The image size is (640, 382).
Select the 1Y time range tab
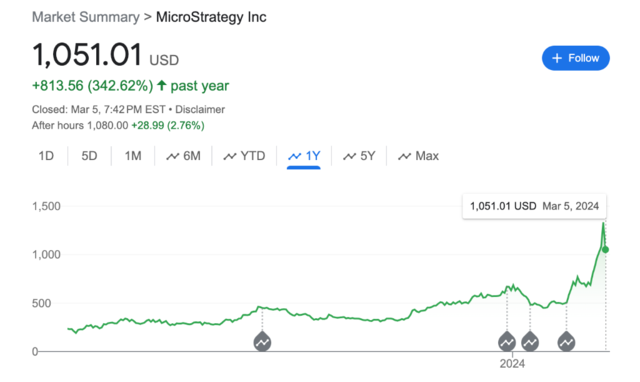304,156
